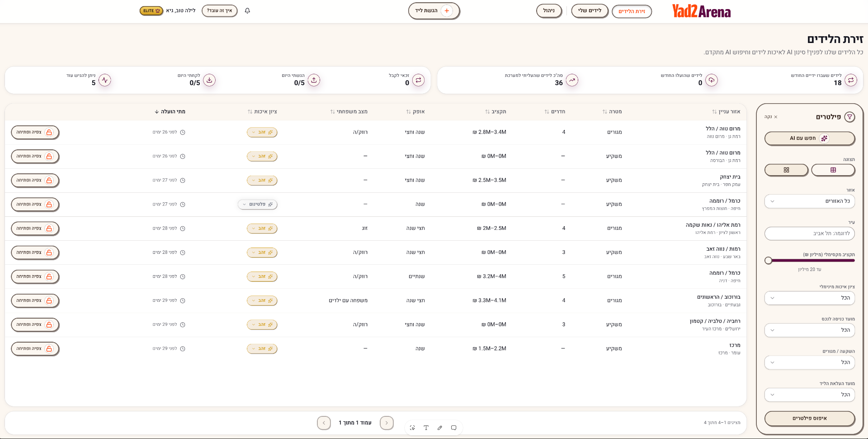
Task: Click the download icon next to לקחתי היום
Action: pos(209,80)
